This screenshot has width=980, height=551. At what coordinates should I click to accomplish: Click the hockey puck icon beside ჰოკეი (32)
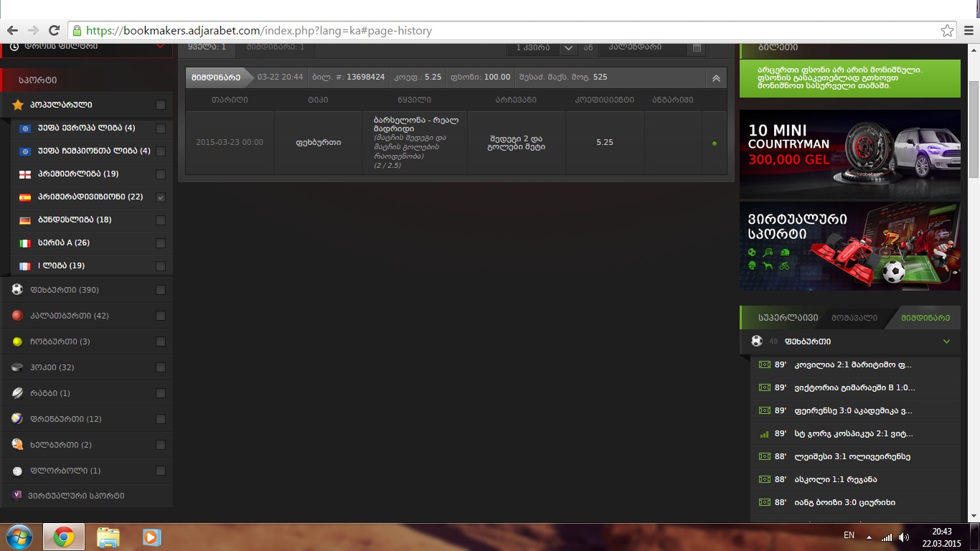pyautogui.click(x=18, y=367)
